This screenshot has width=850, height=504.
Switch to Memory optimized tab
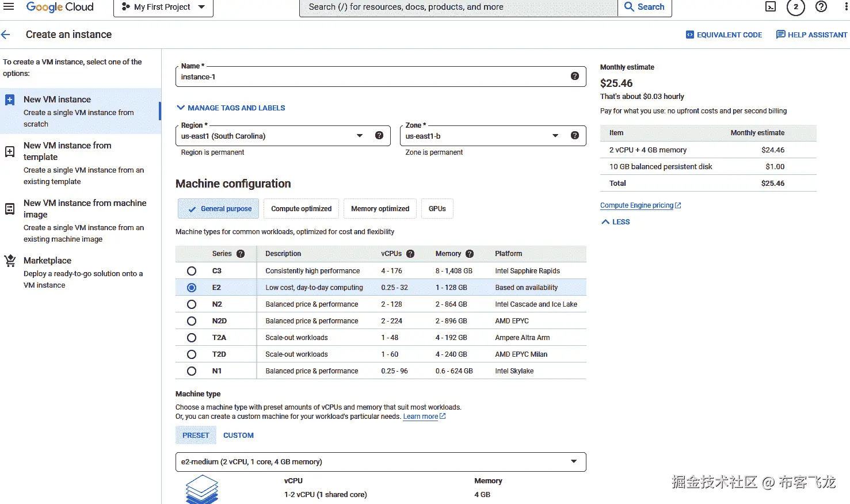point(380,209)
